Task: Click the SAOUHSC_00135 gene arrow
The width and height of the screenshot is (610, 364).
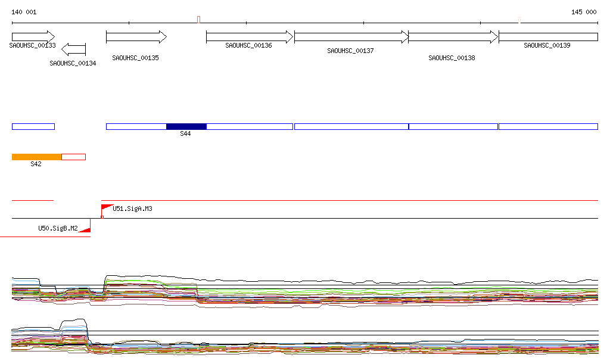Action: pos(136,37)
